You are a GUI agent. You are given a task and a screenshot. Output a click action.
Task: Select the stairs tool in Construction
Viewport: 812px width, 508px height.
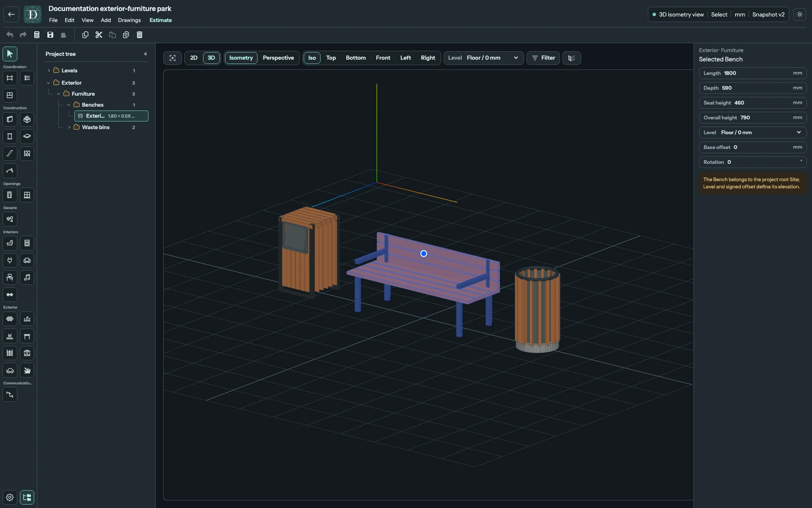pyautogui.click(x=10, y=154)
